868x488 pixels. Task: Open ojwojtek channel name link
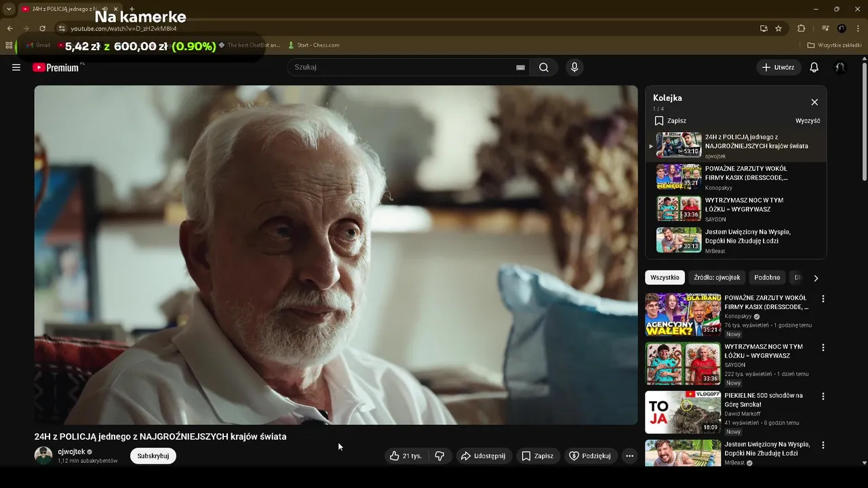coord(71,451)
